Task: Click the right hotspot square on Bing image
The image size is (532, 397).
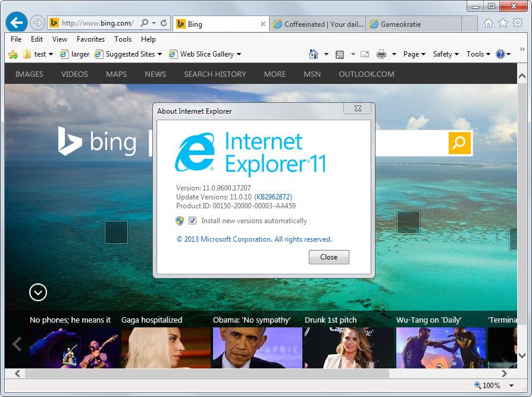Action: [408, 222]
